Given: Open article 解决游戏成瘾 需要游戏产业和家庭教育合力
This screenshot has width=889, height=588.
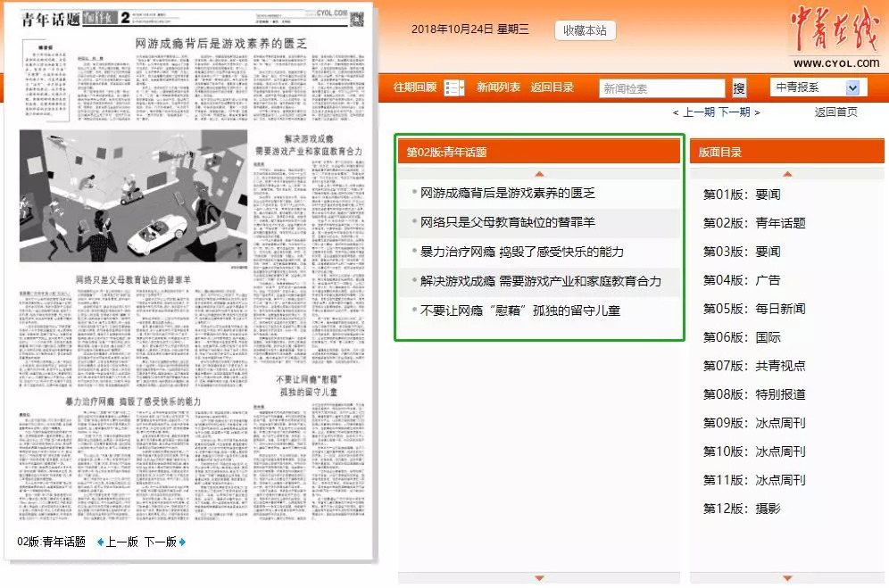Looking at the screenshot, I should click(540, 281).
